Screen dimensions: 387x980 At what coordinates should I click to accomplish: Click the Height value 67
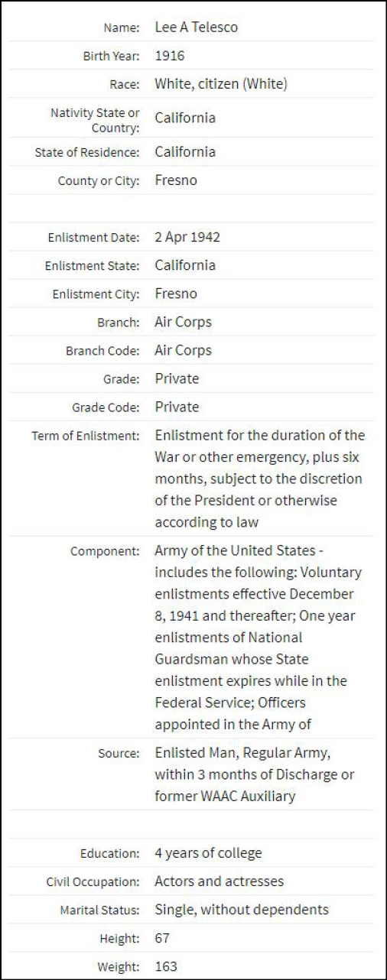[162, 938]
